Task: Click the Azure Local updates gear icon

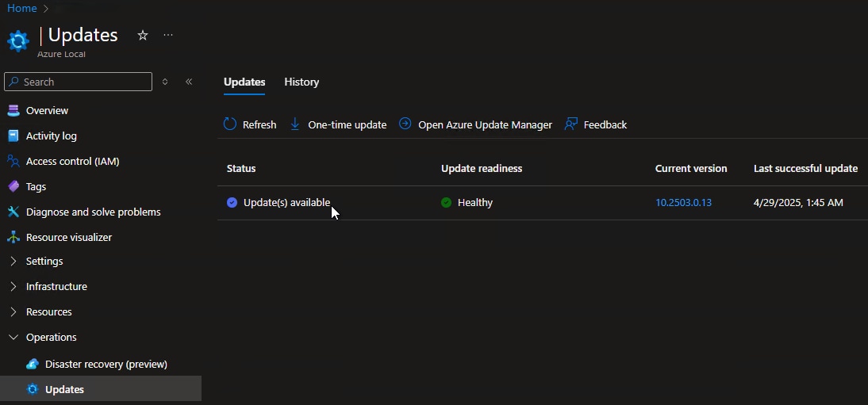Action: (x=17, y=41)
